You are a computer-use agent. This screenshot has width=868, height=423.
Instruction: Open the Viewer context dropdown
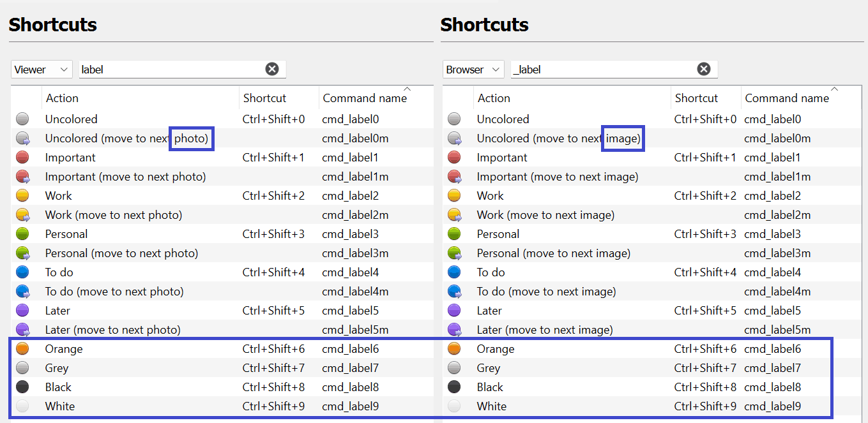(x=42, y=70)
